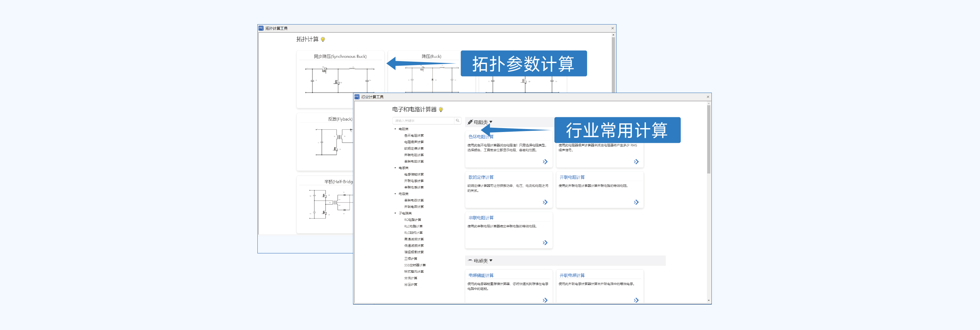This screenshot has width=980, height=330.
Task: Open 串联电阻计算 via its double-arrow icon
Action: [x=545, y=243]
